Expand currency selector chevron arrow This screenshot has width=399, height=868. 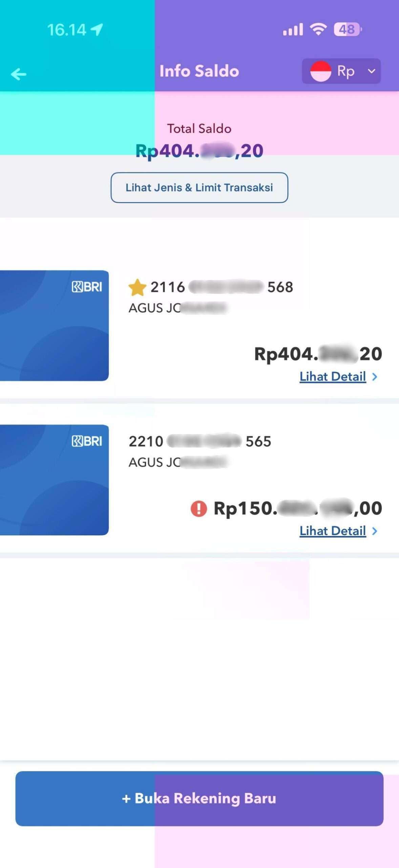pos(372,71)
